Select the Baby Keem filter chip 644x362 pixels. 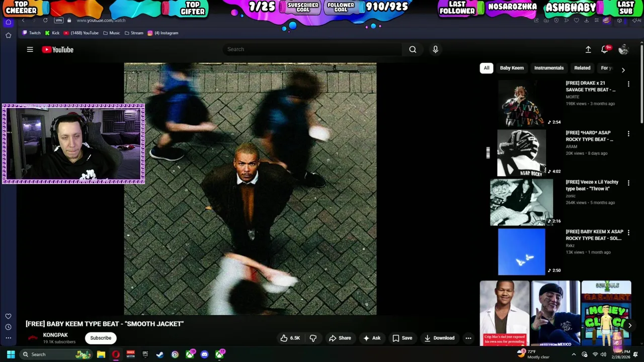512,68
